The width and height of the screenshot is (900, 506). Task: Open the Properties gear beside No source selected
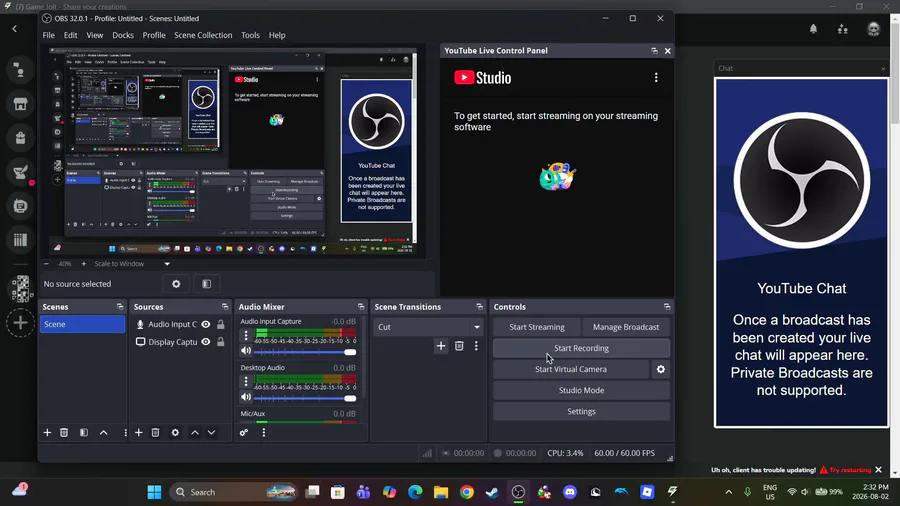pyautogui.click(x=176, y=284)
